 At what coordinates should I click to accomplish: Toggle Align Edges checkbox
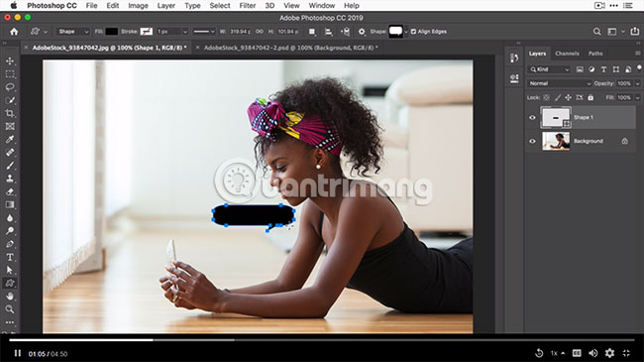[x=413, y=32]
